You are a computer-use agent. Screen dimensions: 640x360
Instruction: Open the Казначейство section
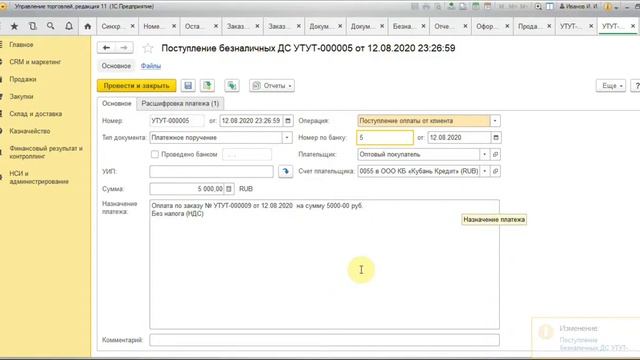click(x=30, y=131)
